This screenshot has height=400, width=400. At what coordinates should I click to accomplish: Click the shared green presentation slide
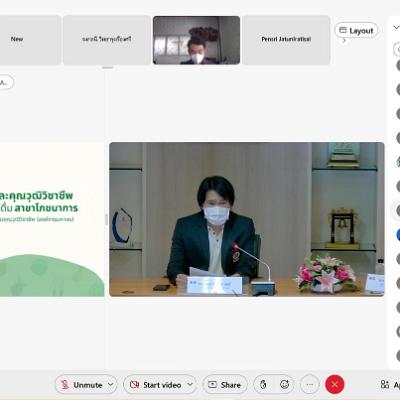tap(52, 219)
